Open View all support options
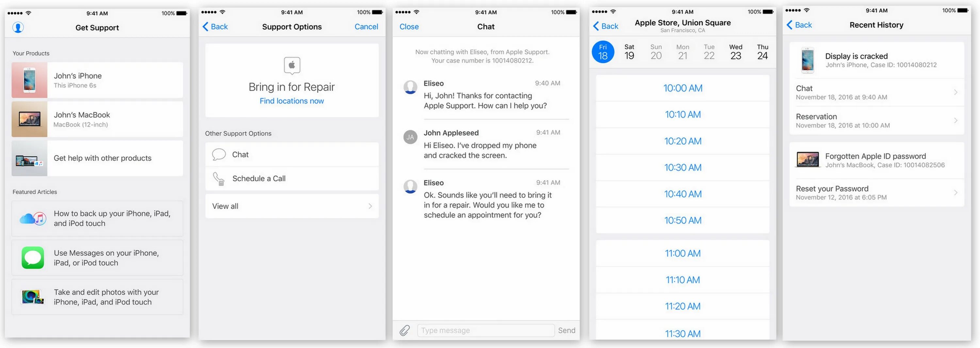Screen dimensions: 980x348 [292, 206]
